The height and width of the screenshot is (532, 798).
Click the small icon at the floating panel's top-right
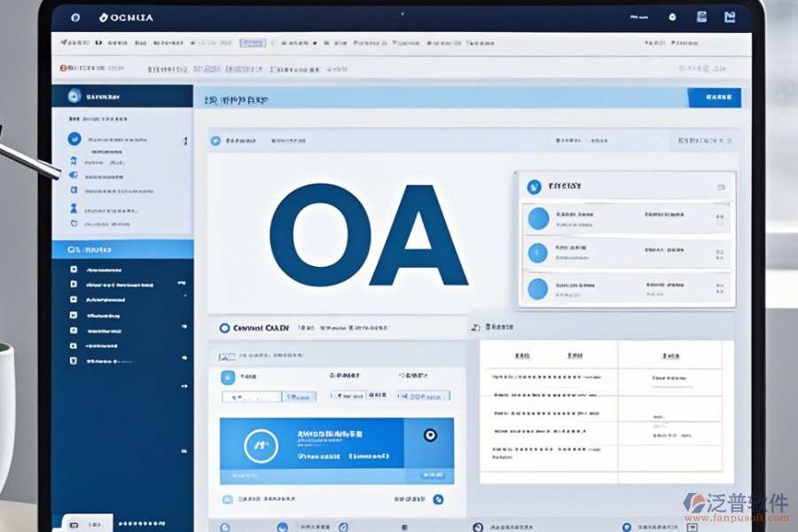point(721,186)
